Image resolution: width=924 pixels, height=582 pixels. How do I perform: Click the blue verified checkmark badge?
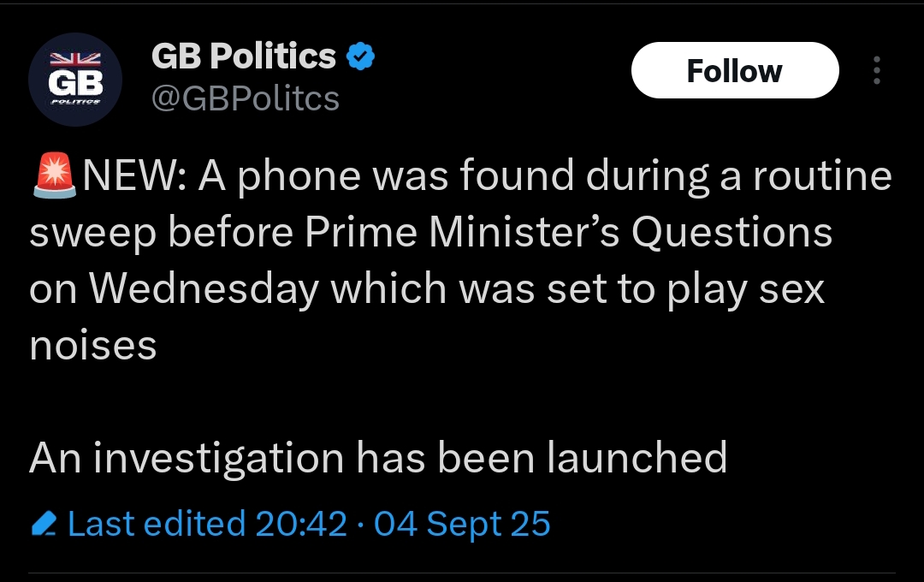(x=360, y=57)
